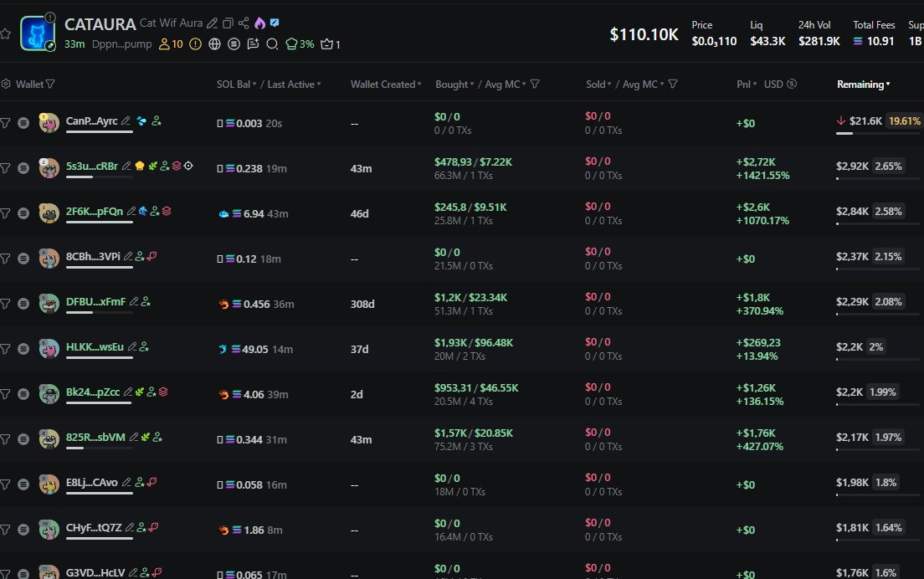924x579 pixels.
Task: Open wallet link HLKK...wsEu
Action: click(95, 346)
